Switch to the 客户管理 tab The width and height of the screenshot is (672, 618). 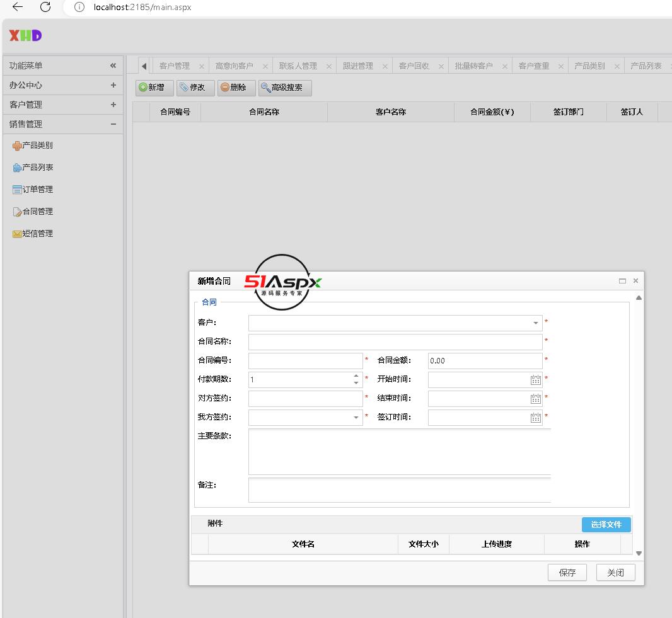174,66
